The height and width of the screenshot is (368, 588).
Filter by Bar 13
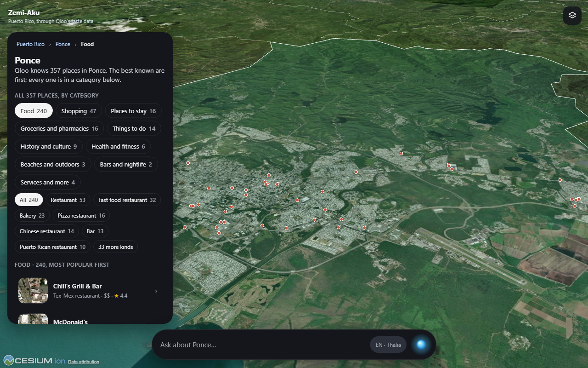click(x=95, y=231)
